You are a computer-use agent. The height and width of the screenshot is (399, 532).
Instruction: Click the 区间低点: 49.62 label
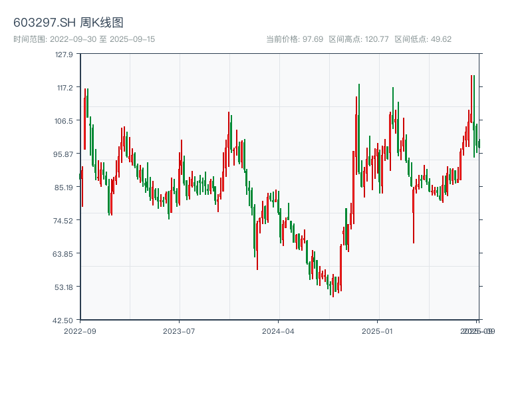[x=423, y=39]
